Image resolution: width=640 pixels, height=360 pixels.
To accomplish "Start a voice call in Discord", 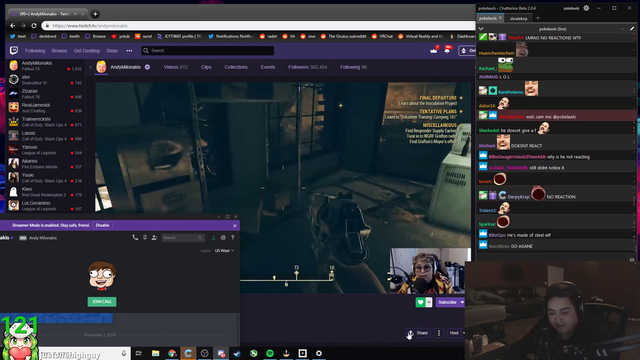I will 135,237.
